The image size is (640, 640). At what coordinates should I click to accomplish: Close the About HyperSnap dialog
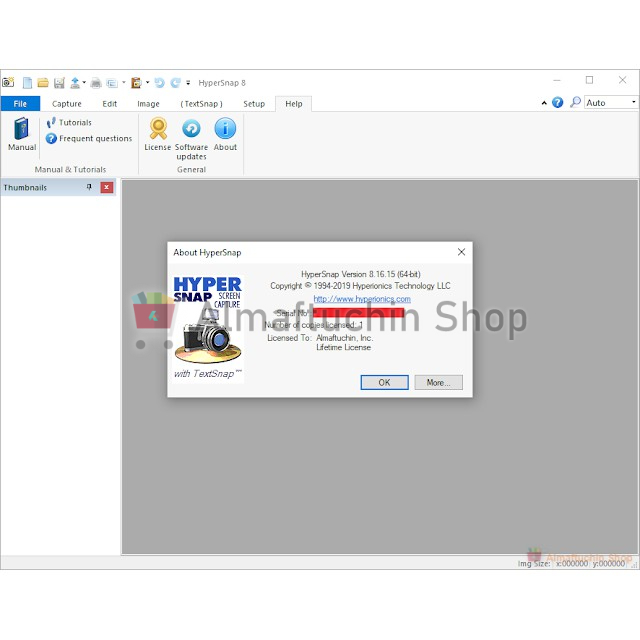coord(461,252)
